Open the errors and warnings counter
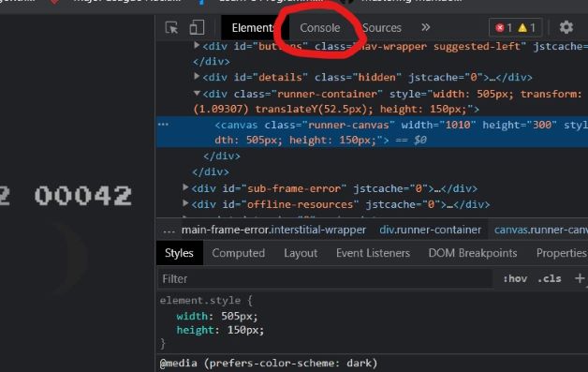The height and width of the screenshot is (372, 588). pos(515,27)
